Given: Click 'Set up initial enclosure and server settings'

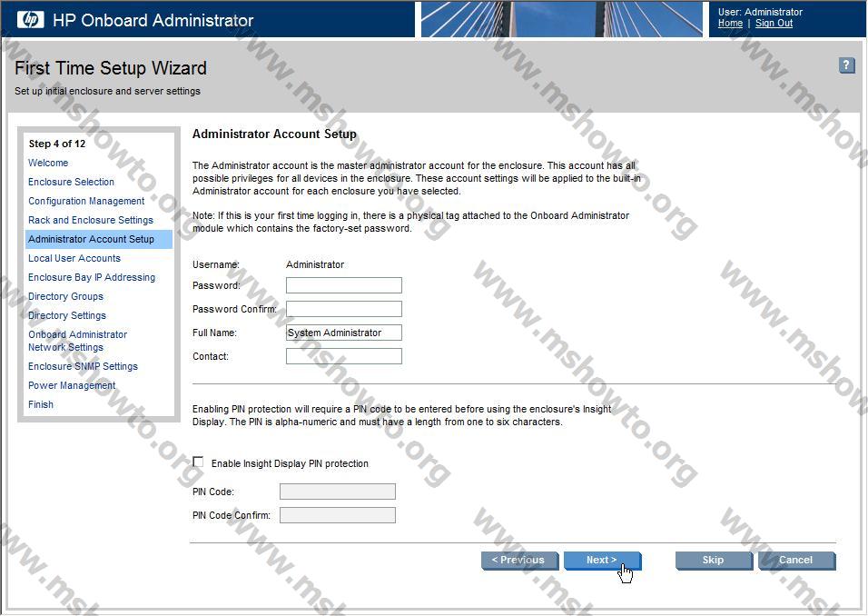Looking at the screenshot, I should (x=107, y=91).
